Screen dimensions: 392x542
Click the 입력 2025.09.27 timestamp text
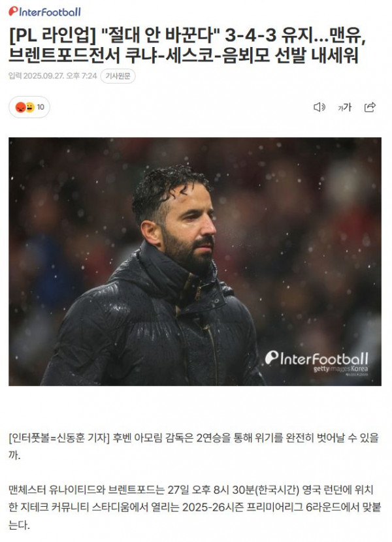click(x=52, y=76)
